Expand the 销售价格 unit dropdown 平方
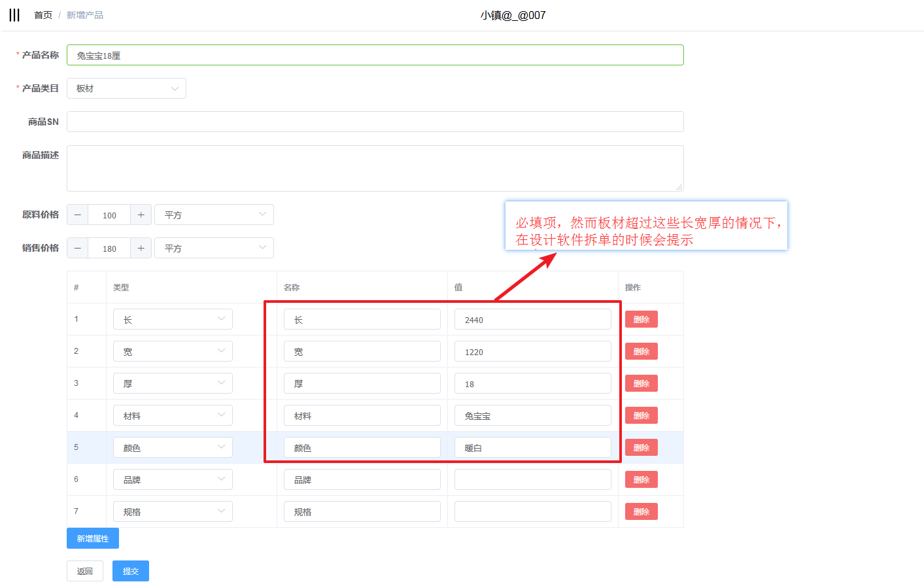924x584 pixels. click(x=214, y=249)
